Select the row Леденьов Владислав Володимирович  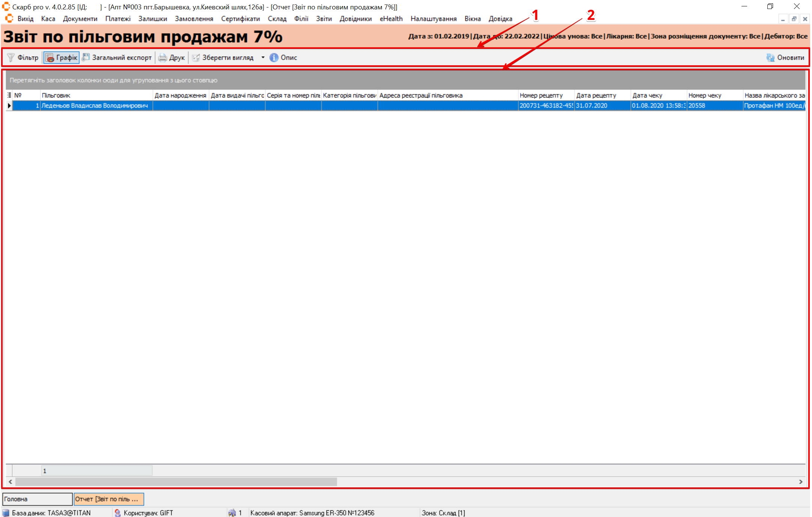click(x=94, y=106)
